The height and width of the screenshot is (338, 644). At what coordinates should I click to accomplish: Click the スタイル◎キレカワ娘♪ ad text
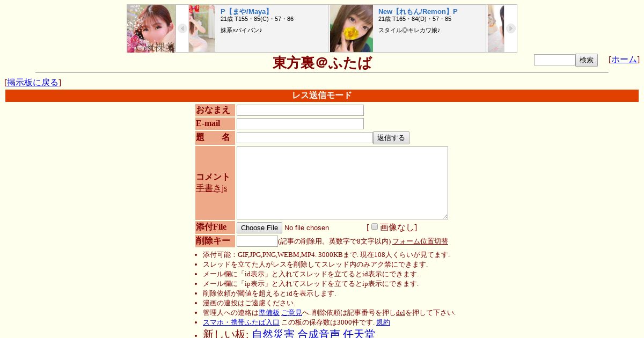pos(409,30)
